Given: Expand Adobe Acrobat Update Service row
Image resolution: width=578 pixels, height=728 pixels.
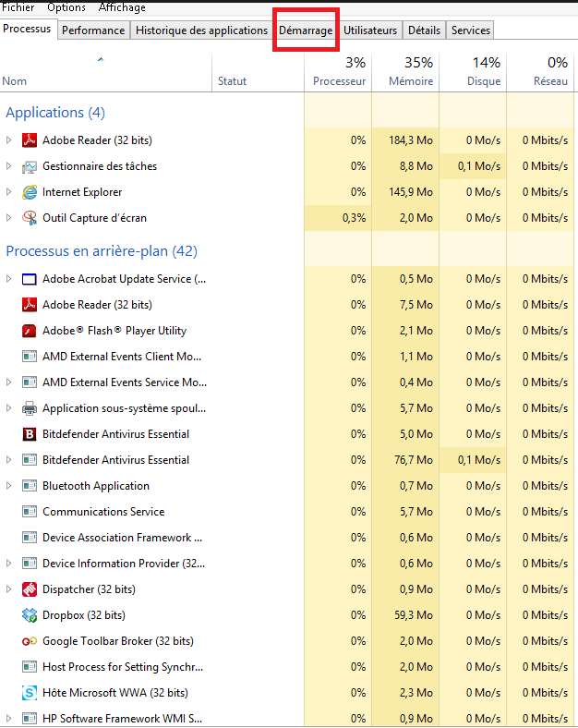Looking at the screenshot, I should [8, 279].
